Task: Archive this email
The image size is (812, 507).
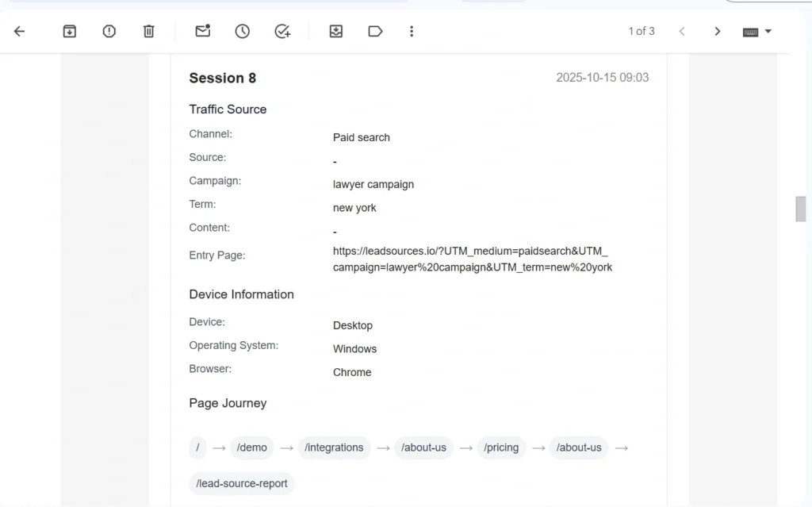Action: coord(70,32)
